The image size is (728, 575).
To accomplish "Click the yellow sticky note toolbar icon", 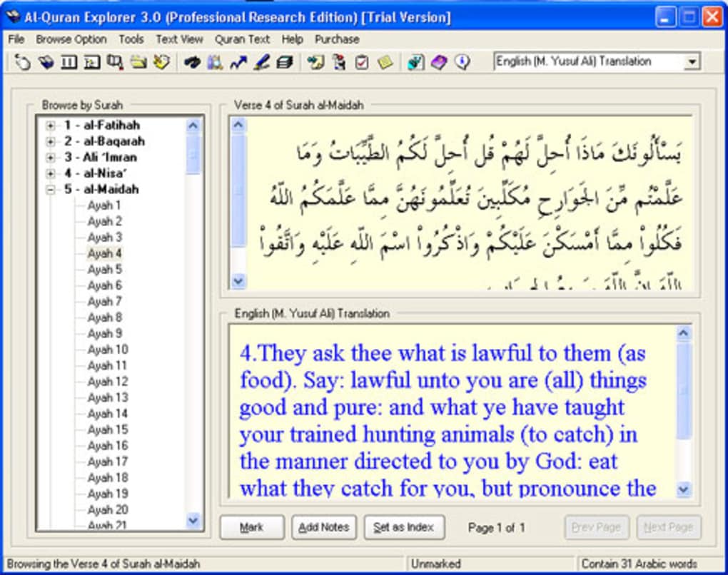I will (385, 63).
